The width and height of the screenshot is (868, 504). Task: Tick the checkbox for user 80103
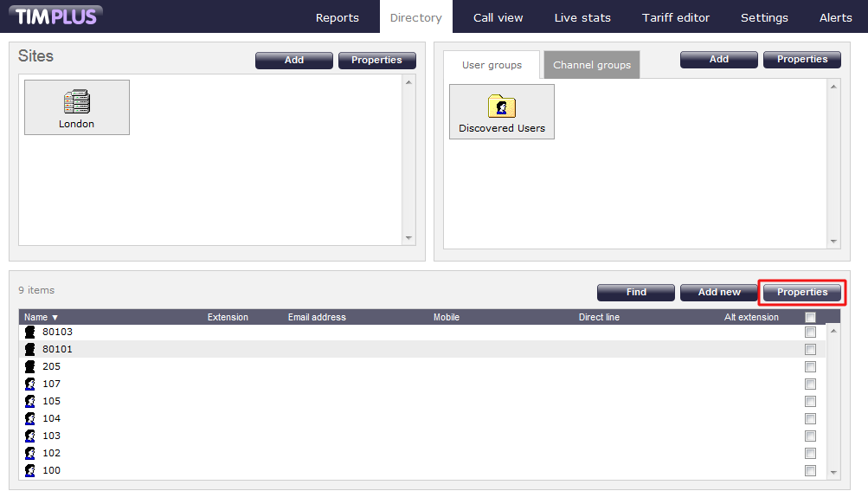(x=810, y=332)
